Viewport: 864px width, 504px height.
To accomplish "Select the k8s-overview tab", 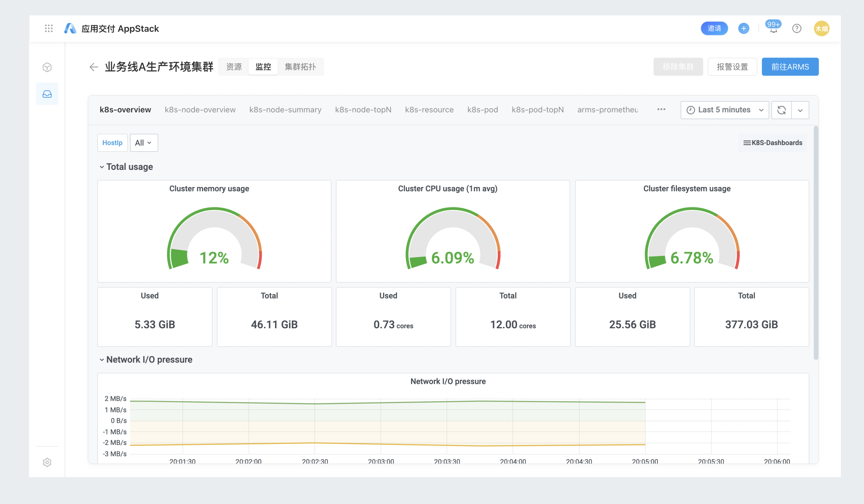I will click(125, 110).
